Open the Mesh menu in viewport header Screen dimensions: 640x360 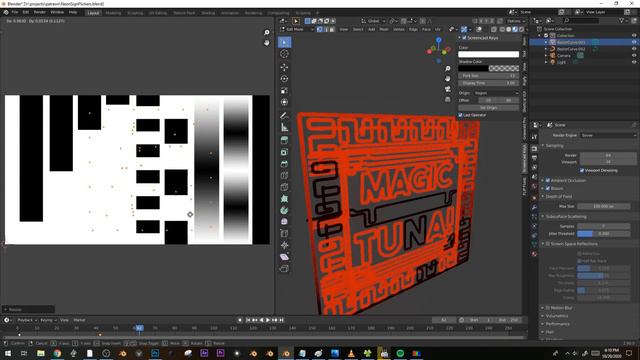pyautogui.click(x=384, y=29)
